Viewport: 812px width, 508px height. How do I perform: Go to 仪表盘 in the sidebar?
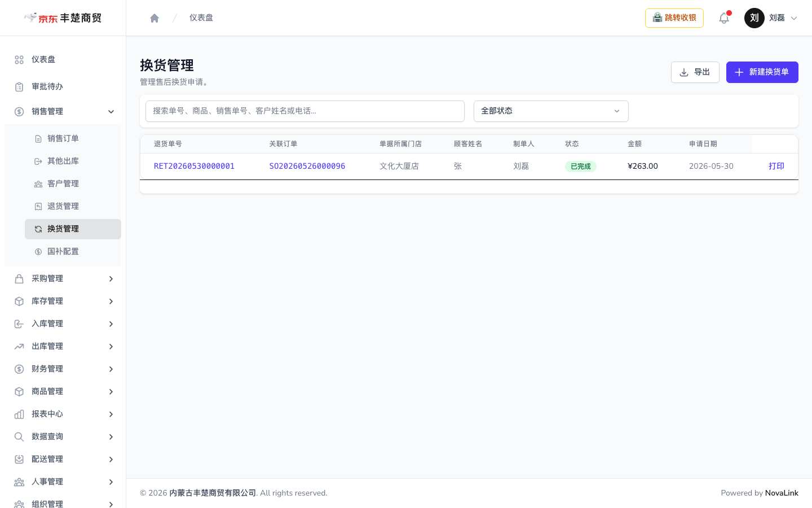63,60
